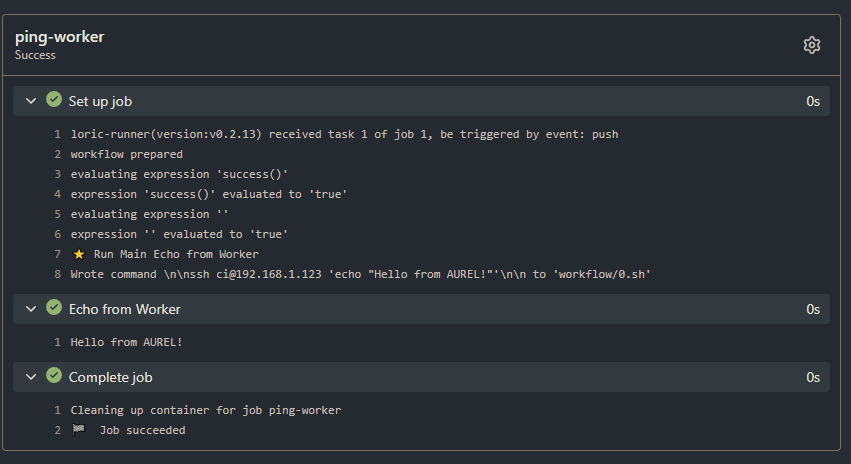851x464 pixels.
Task: Click the Set up job step title
Action: click(x=100, y=101)
